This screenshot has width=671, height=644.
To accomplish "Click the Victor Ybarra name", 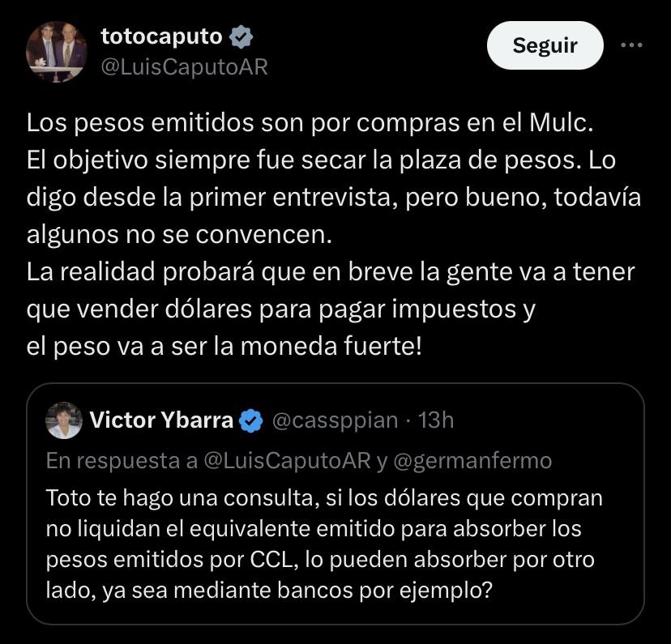I will (161, 420).
